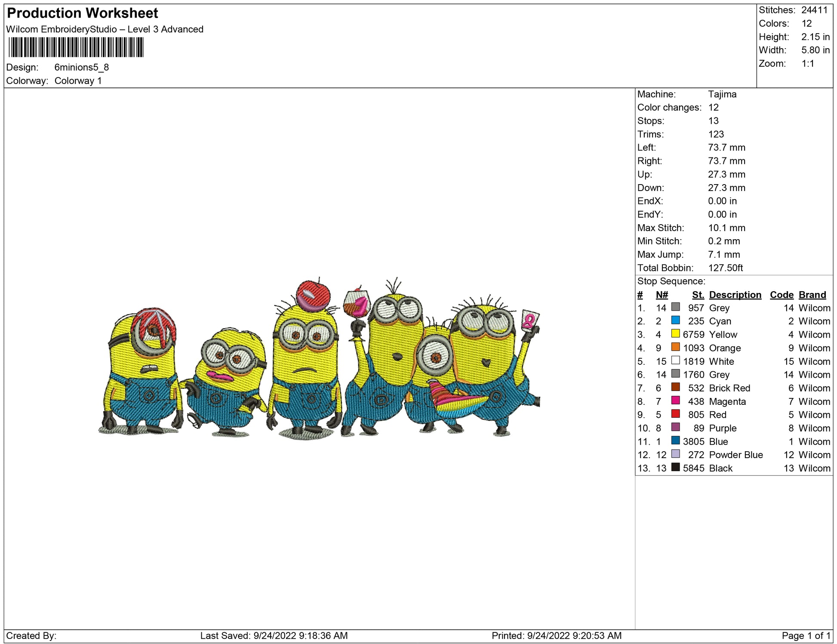Click the Page 1 of 1 footer text
837x644 pixels.
[806, 635]
